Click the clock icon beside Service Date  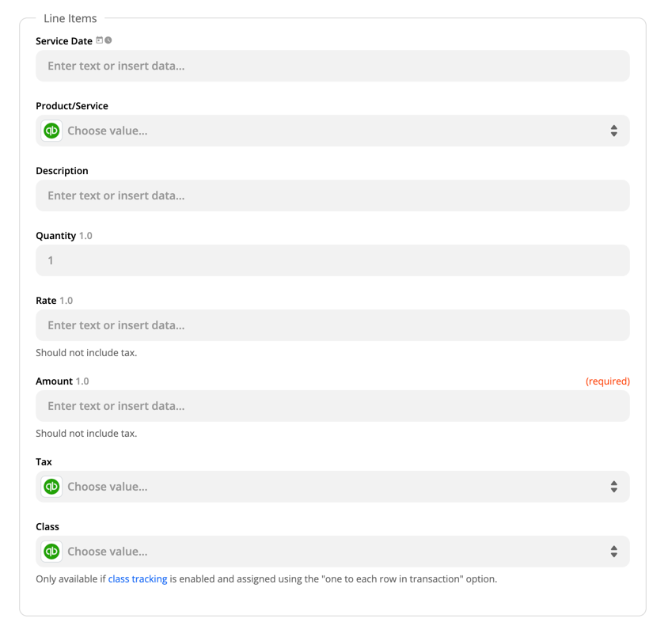click(108, 40)
